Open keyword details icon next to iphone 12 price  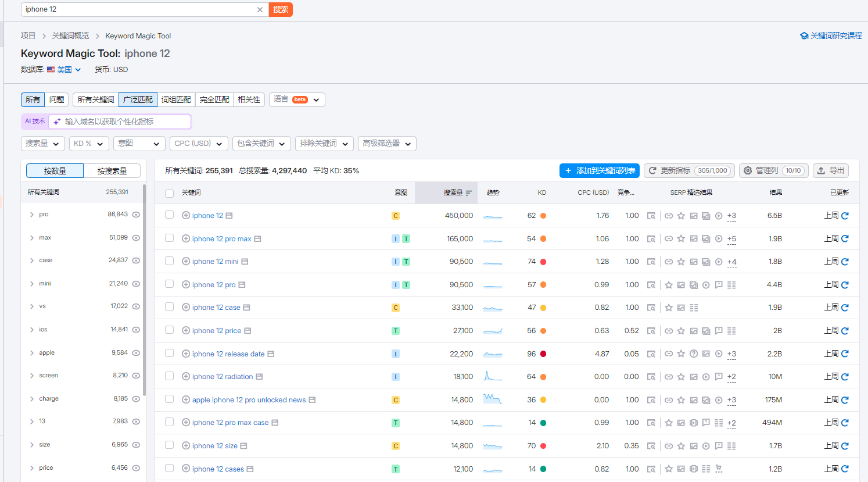pyautogui.click(x=248, y=331)
